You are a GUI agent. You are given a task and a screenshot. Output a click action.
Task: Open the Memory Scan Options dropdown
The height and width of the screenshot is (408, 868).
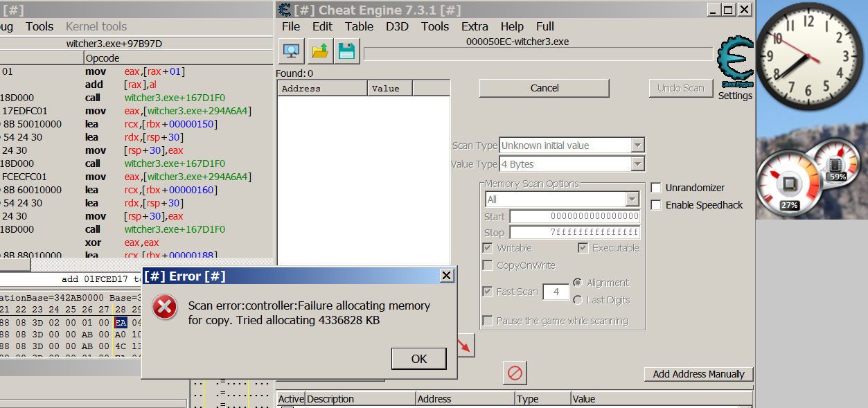click(x=631, y=199)
